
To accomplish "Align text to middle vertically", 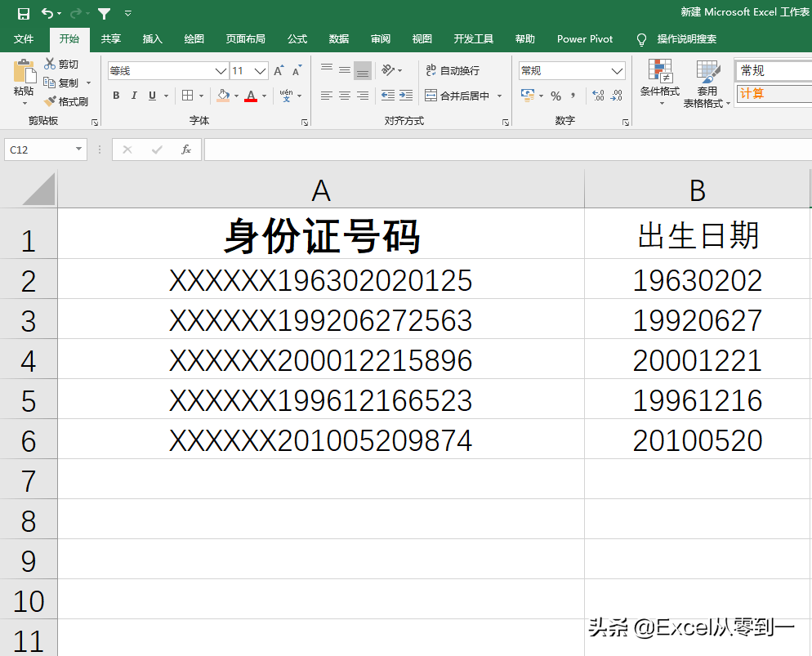I will pos(345,70).
